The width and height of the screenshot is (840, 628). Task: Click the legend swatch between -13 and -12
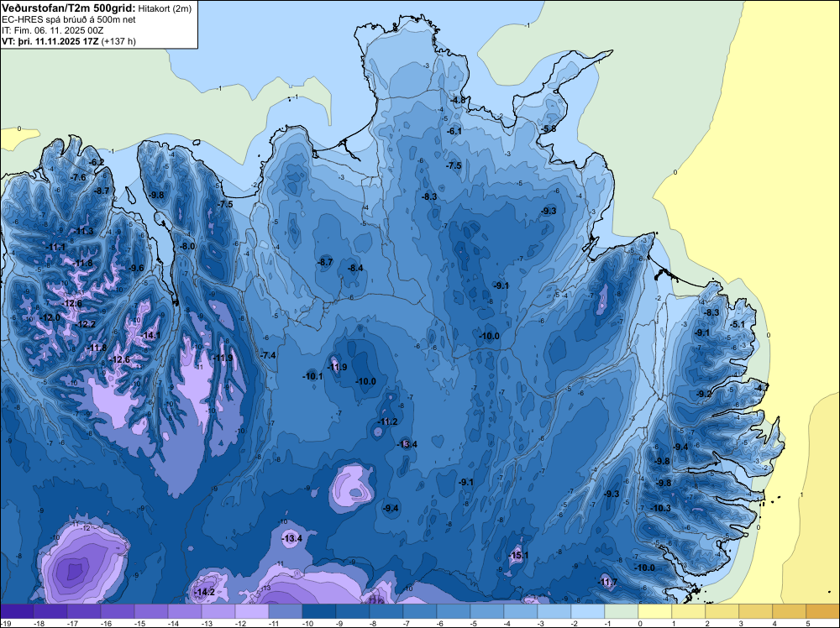(x=218, y=611)
